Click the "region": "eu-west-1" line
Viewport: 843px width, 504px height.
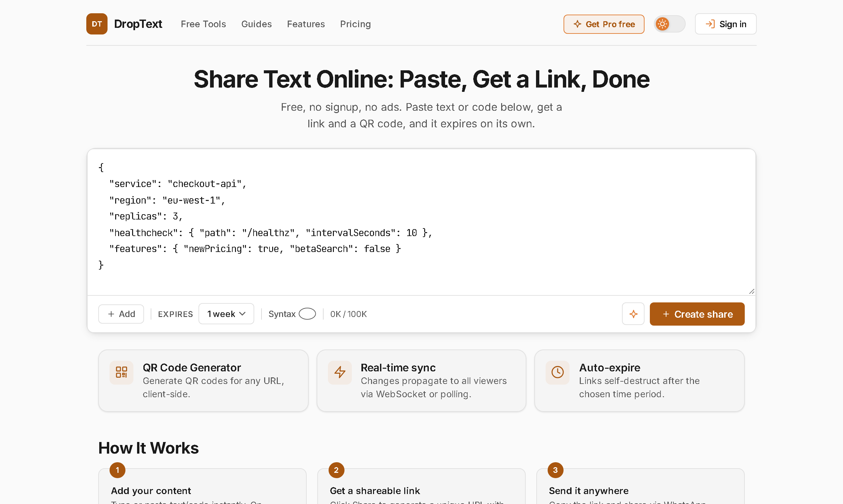click(167, 200)
